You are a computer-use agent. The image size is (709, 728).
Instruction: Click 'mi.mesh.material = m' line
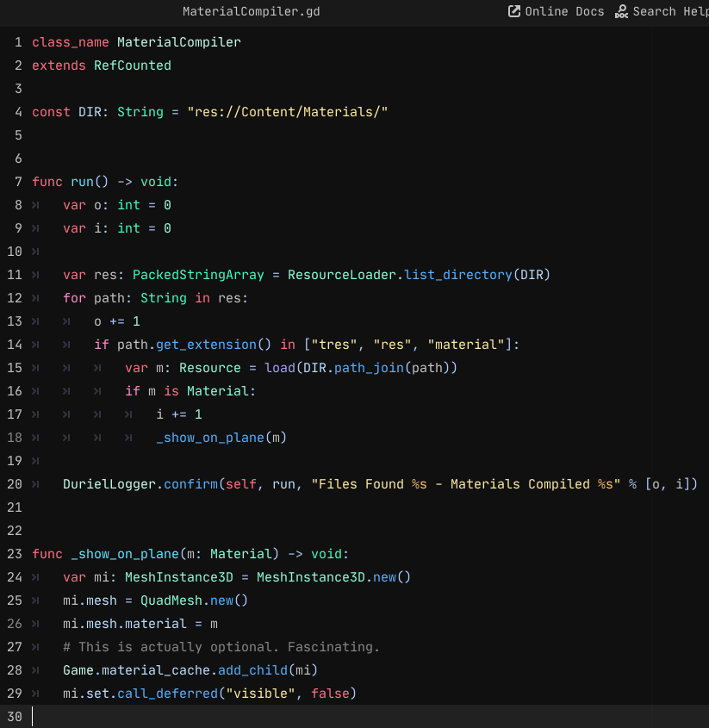tap(140, 624)
